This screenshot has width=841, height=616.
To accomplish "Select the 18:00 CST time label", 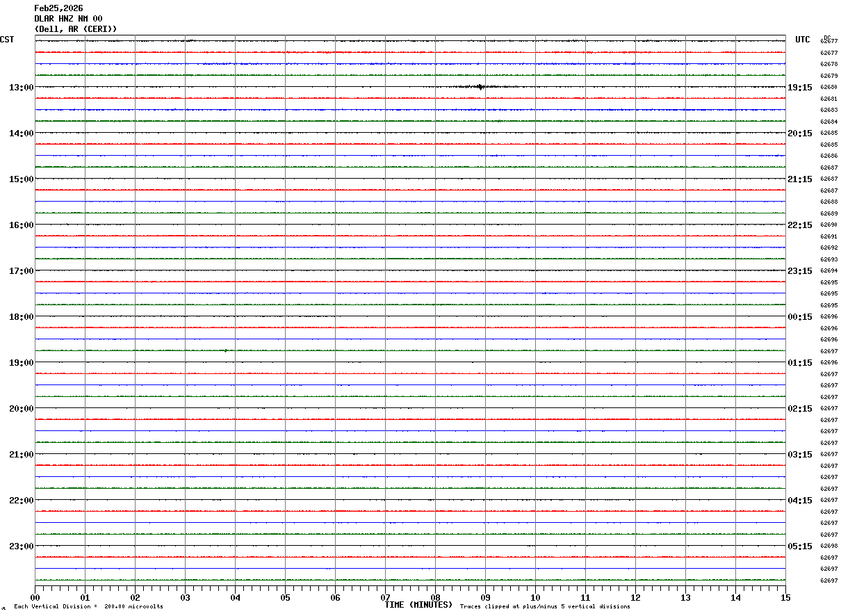I will [21, 317].
